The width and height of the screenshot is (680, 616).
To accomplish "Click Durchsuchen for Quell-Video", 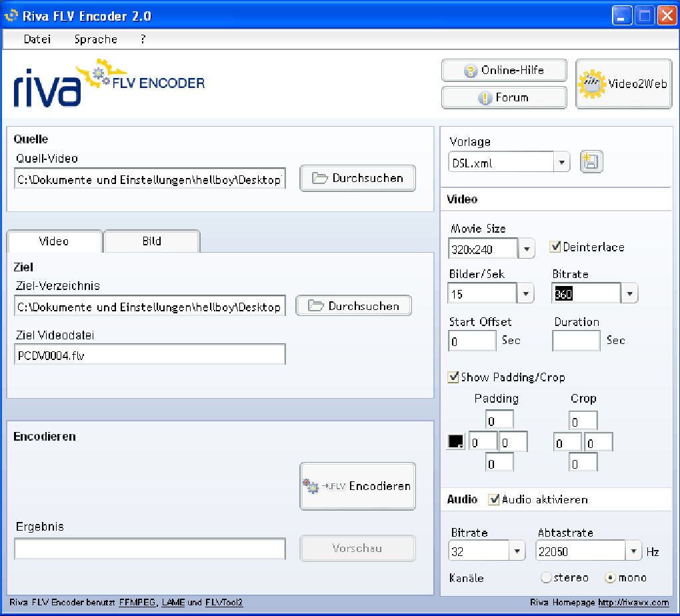I will 357,178.
